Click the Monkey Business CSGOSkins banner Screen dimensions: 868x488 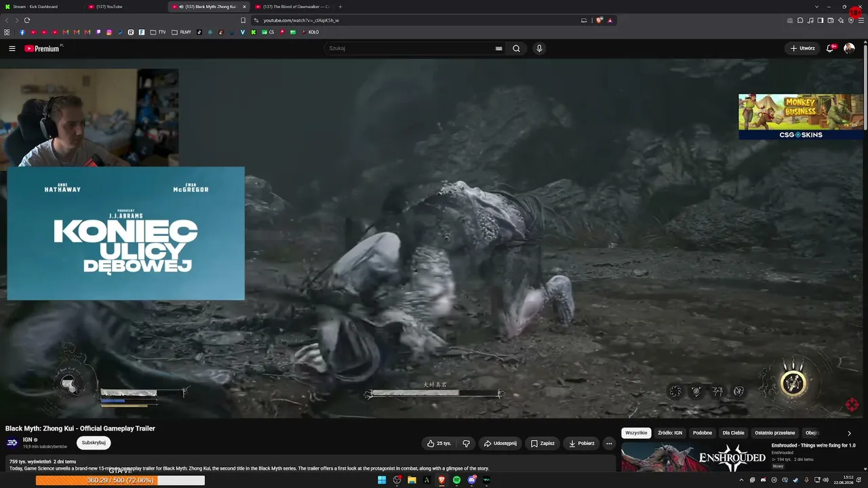pyautogui.click(x=801, y=117)
